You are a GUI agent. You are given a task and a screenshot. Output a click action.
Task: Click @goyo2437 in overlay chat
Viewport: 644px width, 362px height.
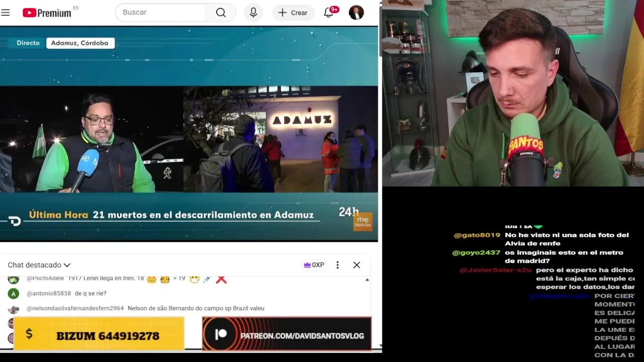(x=476, y=253)
